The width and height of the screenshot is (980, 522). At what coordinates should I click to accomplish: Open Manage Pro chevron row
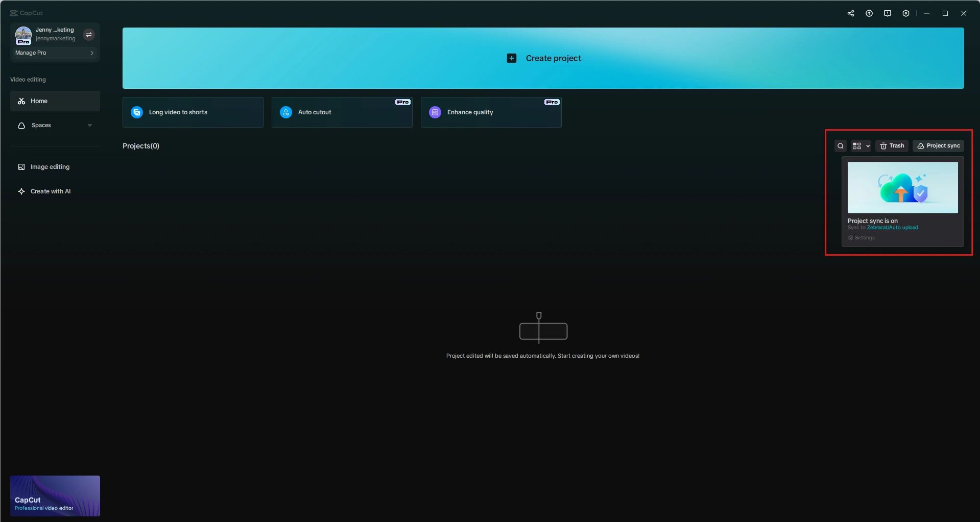coord(55,53)
